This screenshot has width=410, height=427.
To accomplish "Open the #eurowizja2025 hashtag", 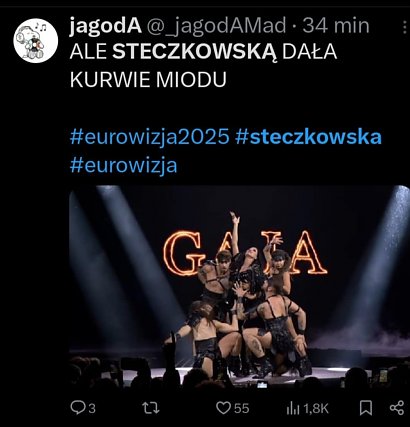I will tap(150, 137).
